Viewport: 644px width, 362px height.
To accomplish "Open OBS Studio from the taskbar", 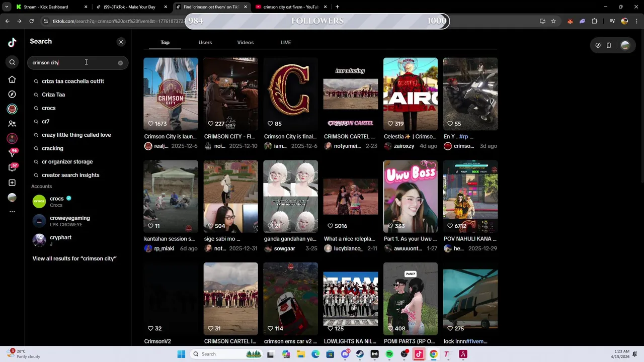I will pos(404,354).
